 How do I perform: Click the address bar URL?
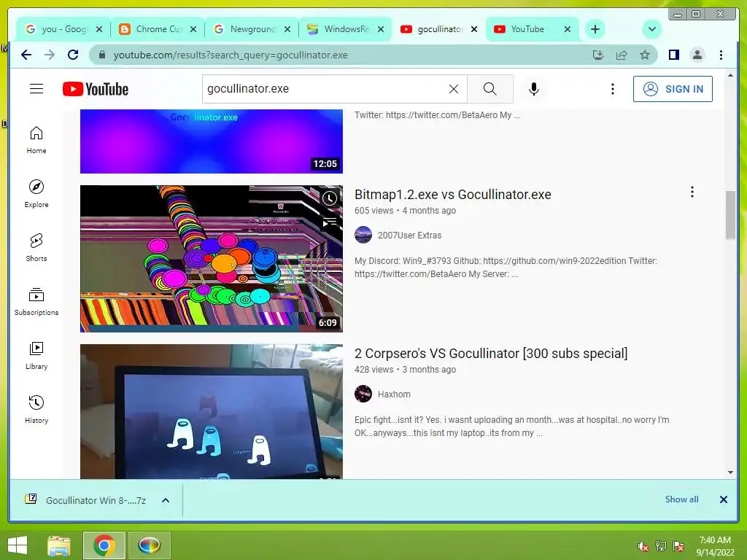231,55
